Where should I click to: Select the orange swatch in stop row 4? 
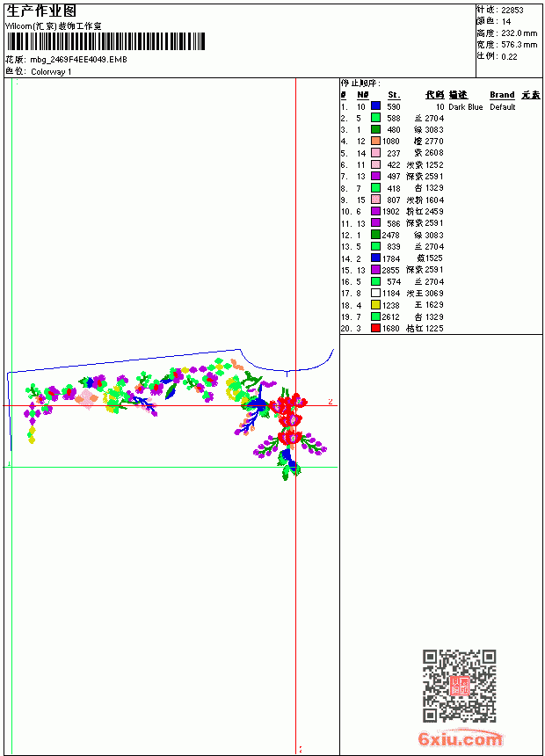click(x=375, y=141)
